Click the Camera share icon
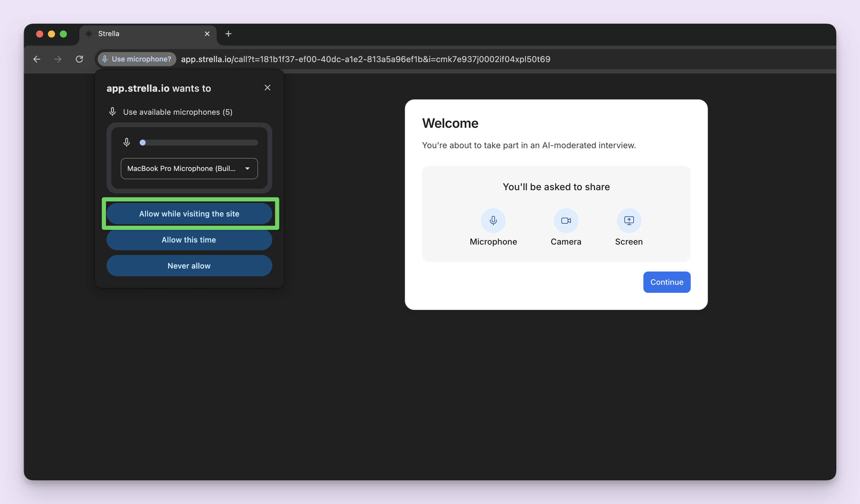 (x=566, y=221)
